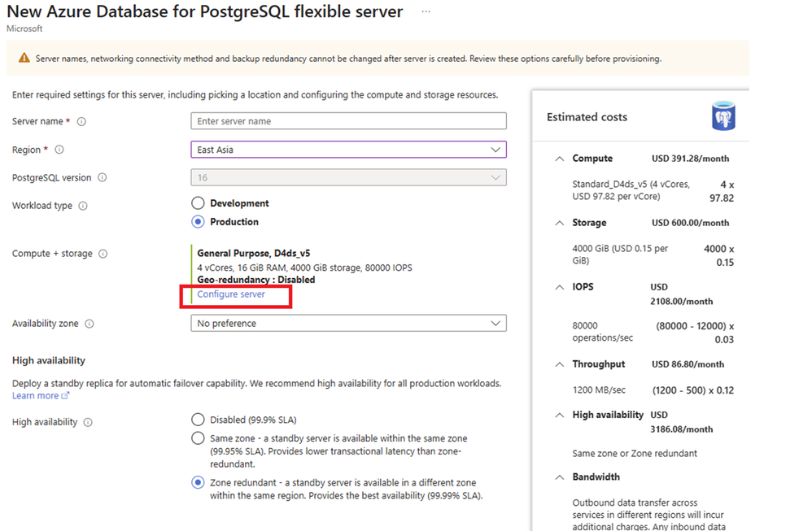
Task: Collapse the IOPS cost section
Action: [x=559, y=287]
